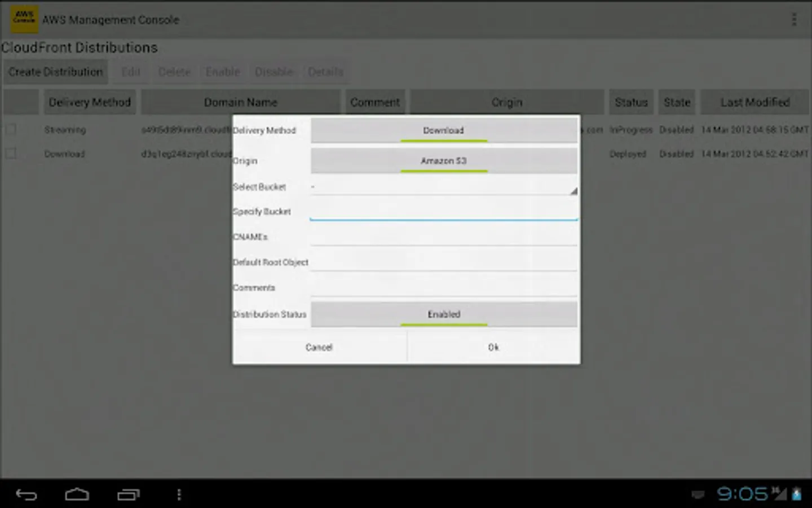Click the Status column header
This screenshot has width=812, height=508.
pos(631,102)
